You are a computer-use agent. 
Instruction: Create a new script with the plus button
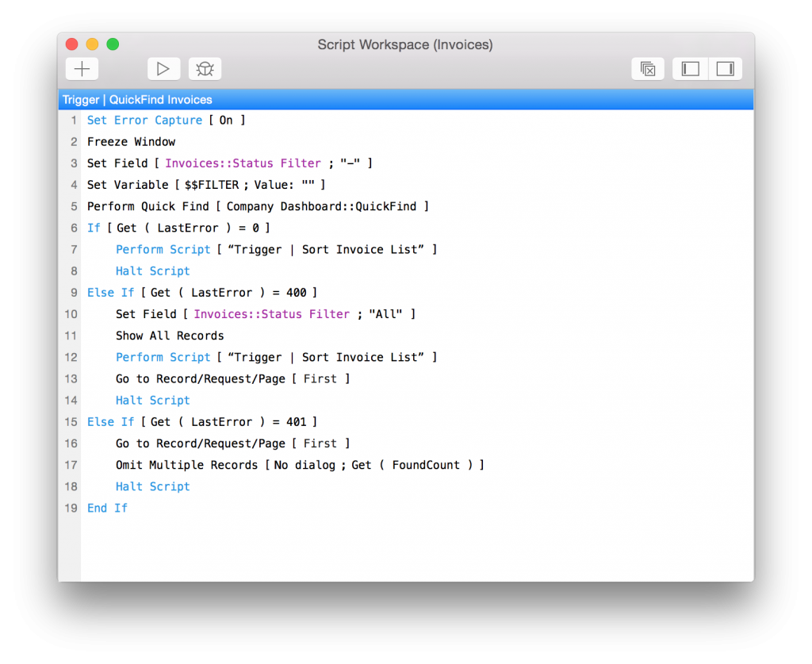pyautogui.click(x=82, y=69)
